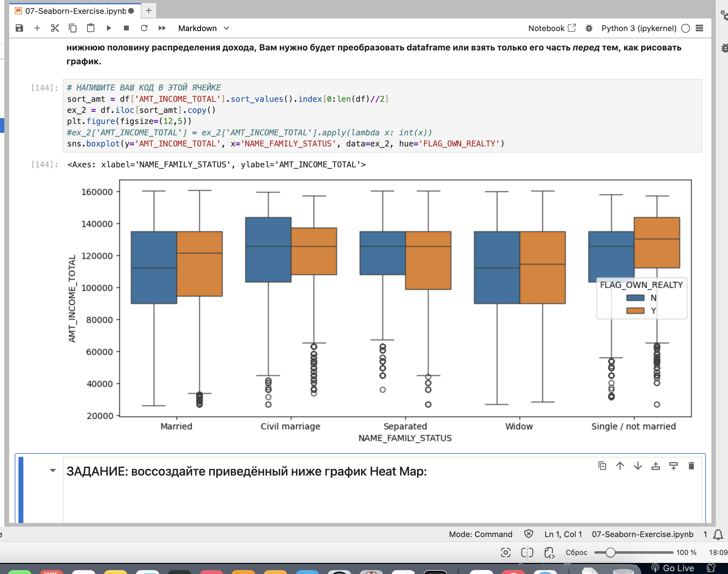Open a new launcher tab with plus

149,11
